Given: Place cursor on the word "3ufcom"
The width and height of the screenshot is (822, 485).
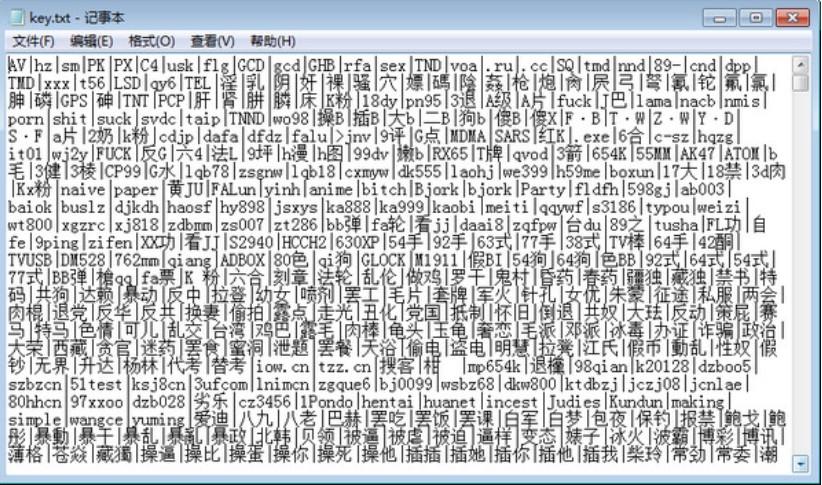Looking at the screenshot, I should pos(220,384).
